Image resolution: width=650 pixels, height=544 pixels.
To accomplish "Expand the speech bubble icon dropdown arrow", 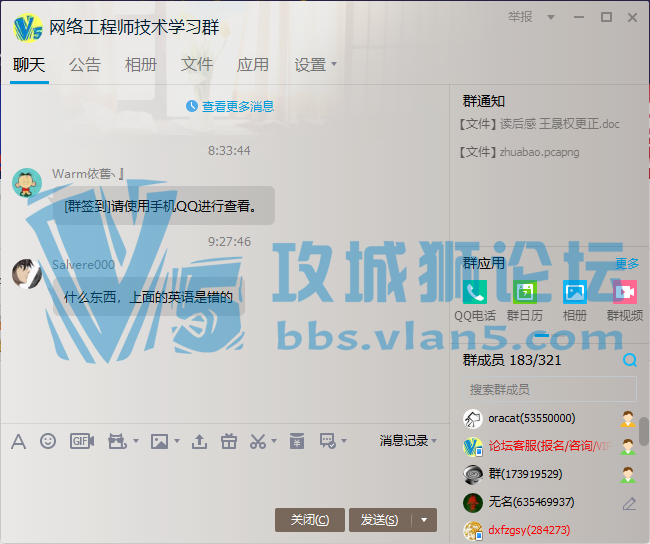I will click(x=344, y=441).
